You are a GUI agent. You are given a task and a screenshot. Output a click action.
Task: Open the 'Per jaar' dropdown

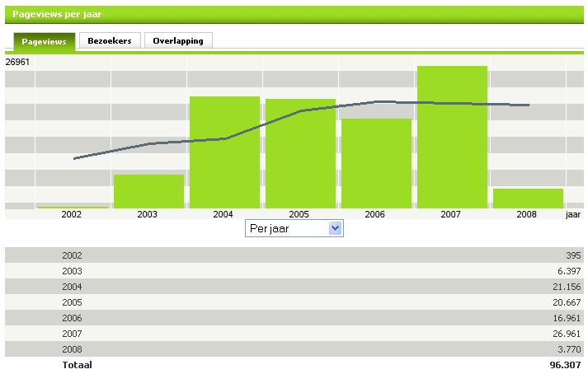(x=294, y=228)
